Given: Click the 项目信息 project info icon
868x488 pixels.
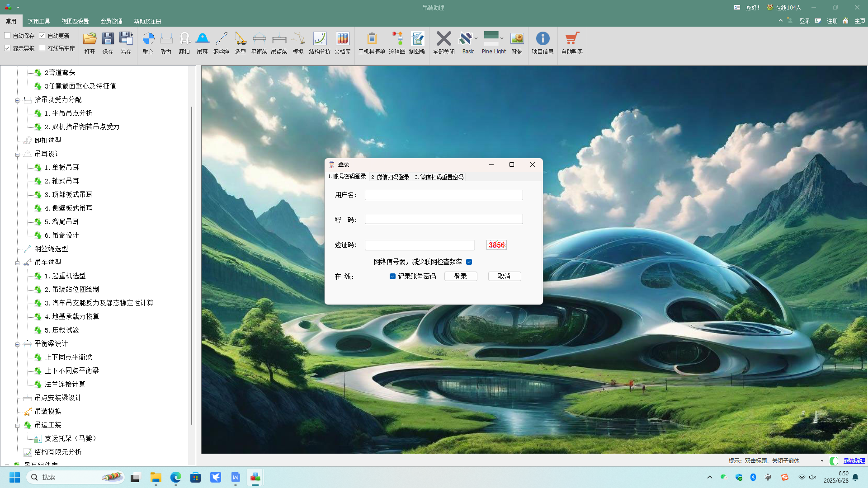Looking at the screenshot, I should (x=542, y=39).
